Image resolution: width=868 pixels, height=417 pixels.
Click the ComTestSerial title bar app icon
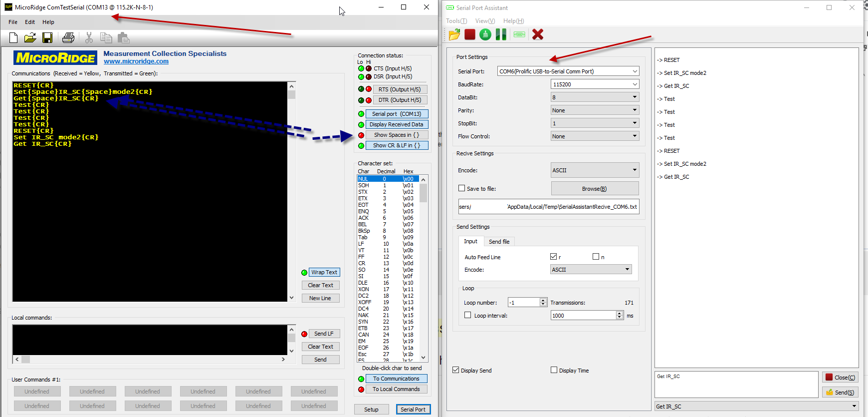pyautogui.click(x=8, y=7)
